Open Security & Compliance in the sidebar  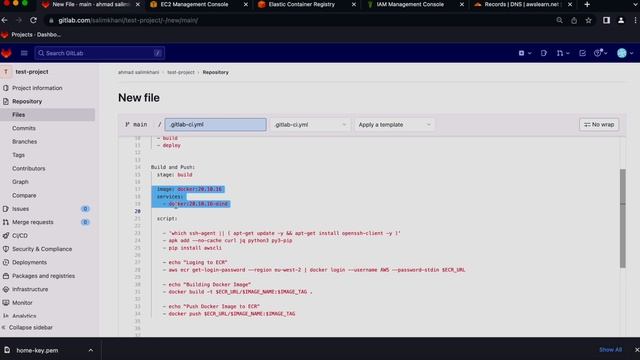(42, 249)
